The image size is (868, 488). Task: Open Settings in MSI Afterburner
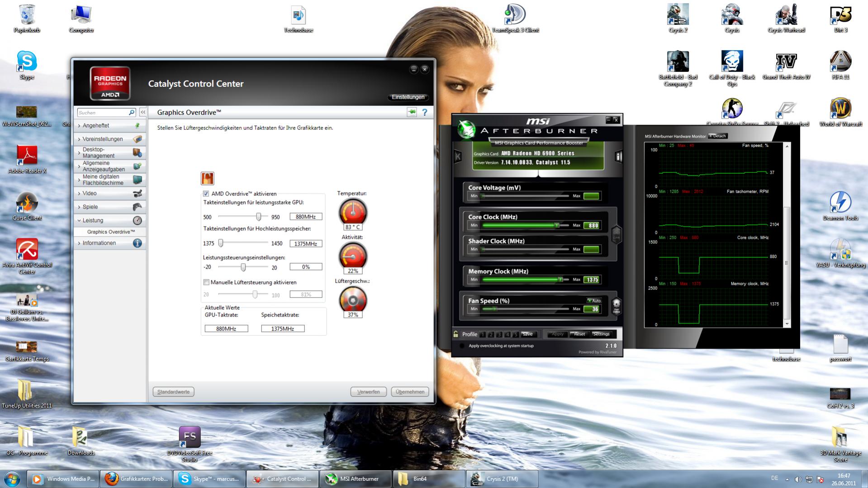[x=601, y=334]
